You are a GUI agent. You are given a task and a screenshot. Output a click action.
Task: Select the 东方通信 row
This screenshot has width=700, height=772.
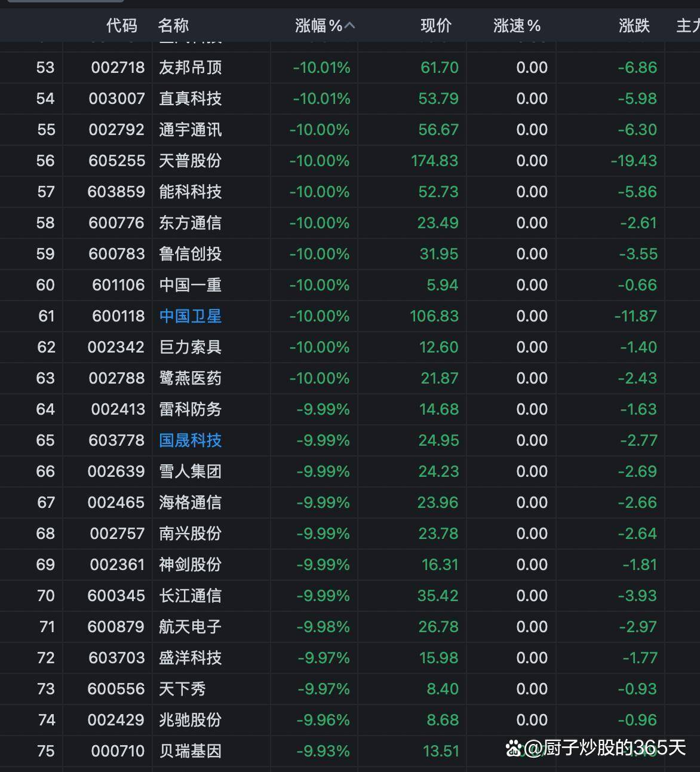coord(190,223)
